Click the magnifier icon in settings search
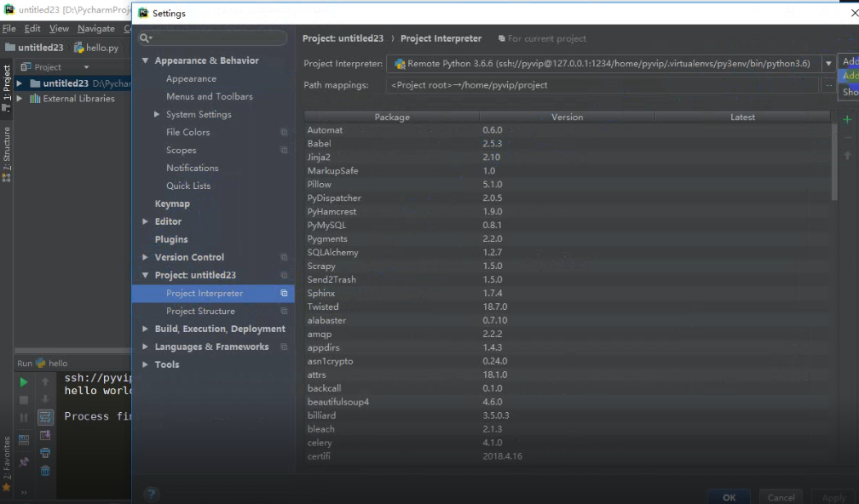Screen dimensions: 859x504 145,37
